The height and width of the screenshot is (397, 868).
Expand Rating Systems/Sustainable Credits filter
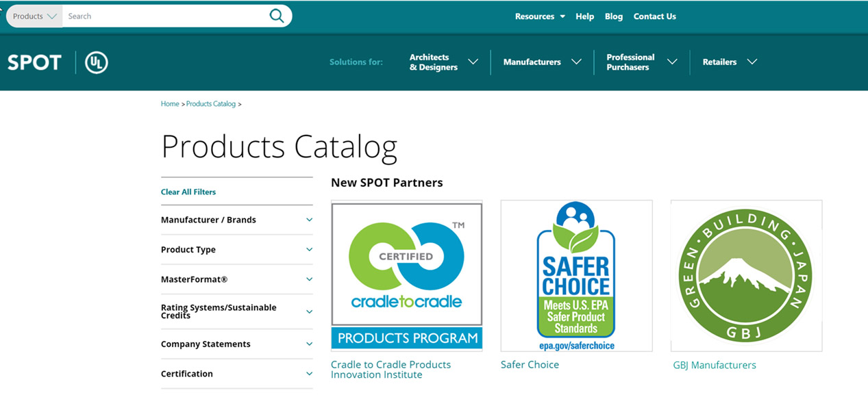[x=237, y=311]
